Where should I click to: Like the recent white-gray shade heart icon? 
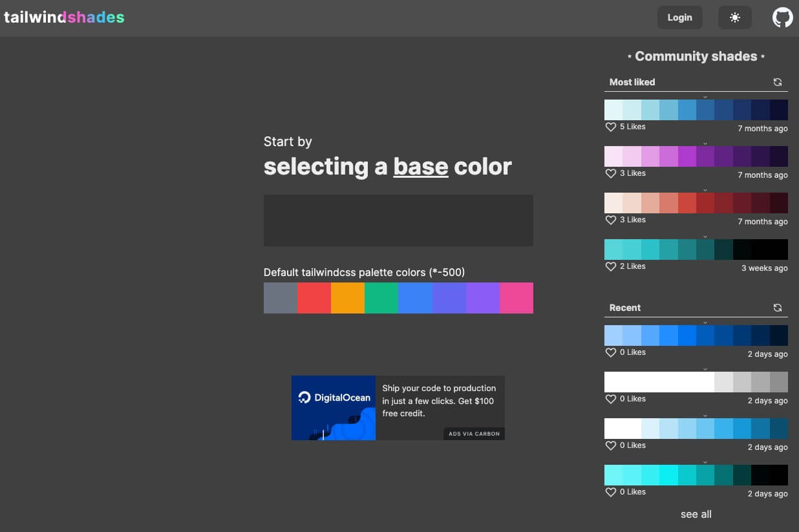click(x=611, y=399)
